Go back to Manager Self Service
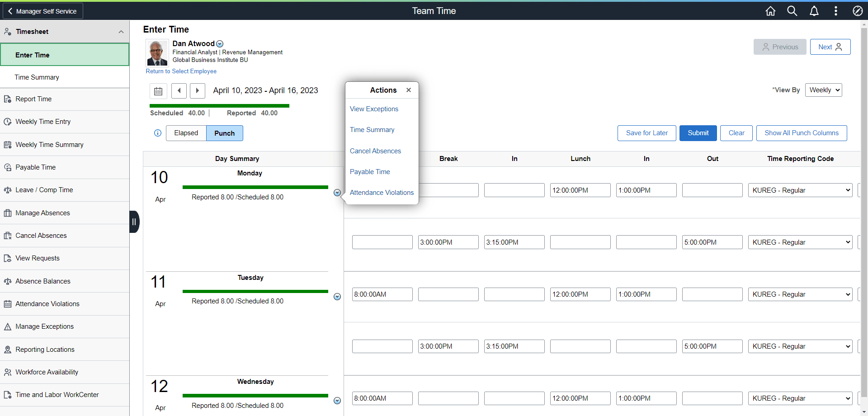868x416 pixels. point(42,11)
